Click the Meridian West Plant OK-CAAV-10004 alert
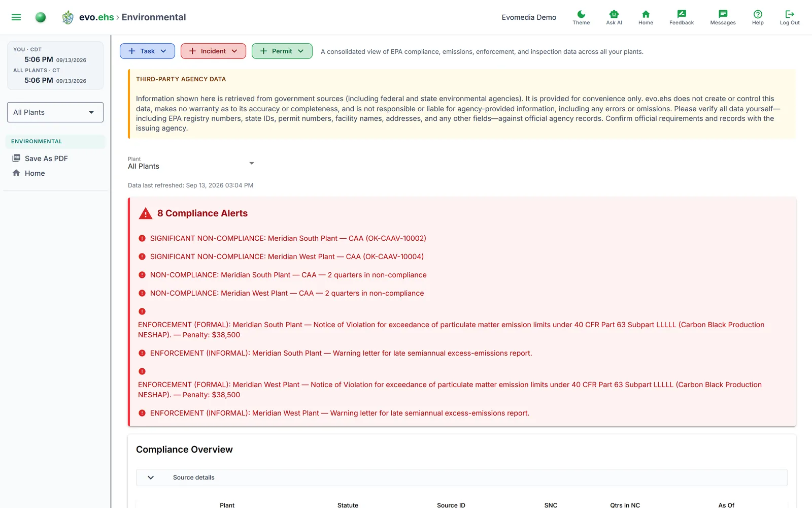The height and width of the screenshot is (508, 812). click(287, 257)
